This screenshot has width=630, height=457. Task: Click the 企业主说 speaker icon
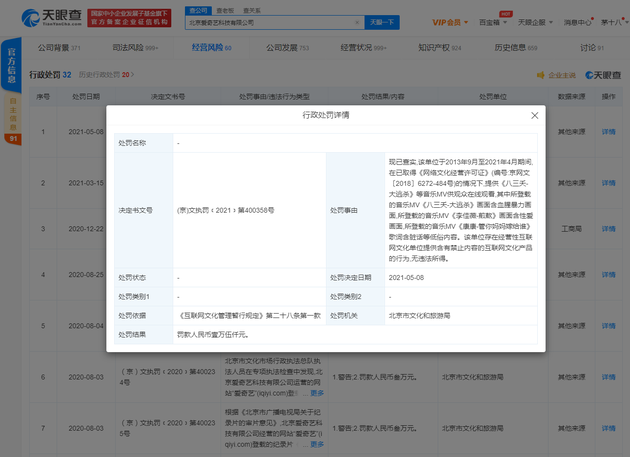pyautogui.click(x=541, y=75)
